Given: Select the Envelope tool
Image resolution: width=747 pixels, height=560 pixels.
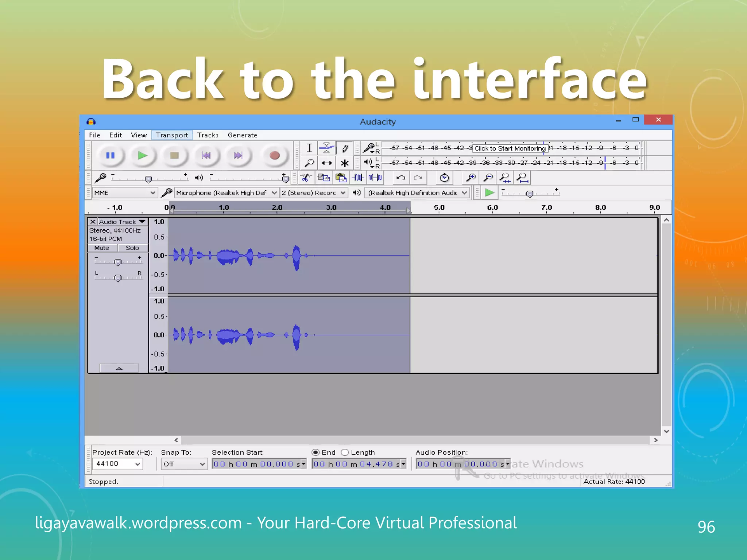Looking at the screenshot, I should 327,148.
